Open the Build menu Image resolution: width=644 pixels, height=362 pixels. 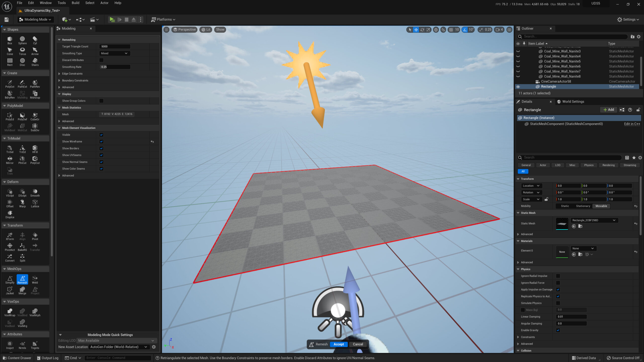tap(75, 3)
